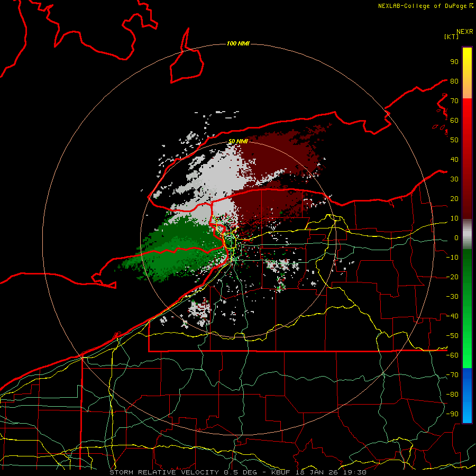
Task: Click the -80 value on the velocity scale
Action: (452, 395)
